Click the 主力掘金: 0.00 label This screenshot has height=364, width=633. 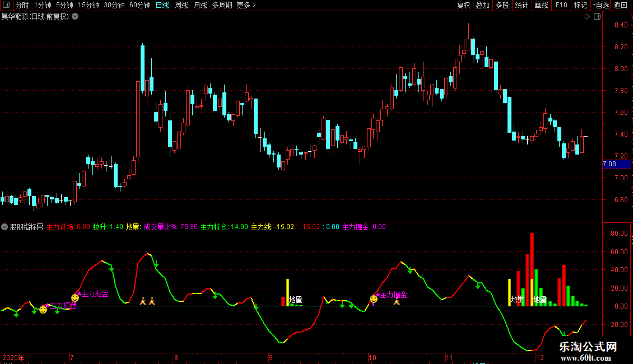point(364,227)
